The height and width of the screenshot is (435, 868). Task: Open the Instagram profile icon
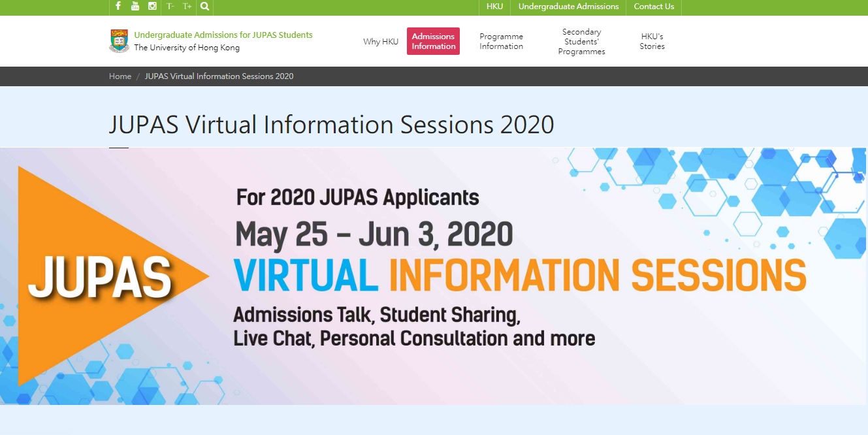152,7
